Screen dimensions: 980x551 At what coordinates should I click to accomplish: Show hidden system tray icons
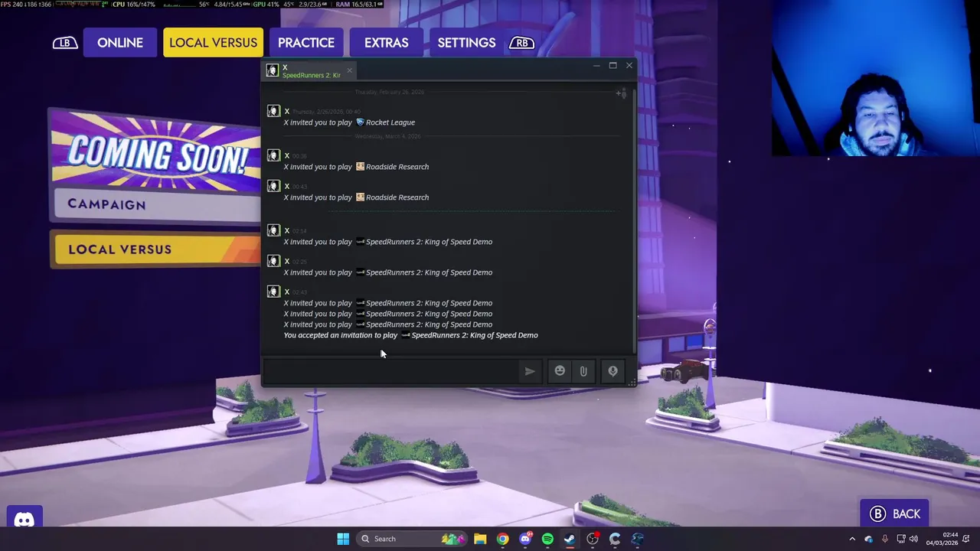[852, 539]
